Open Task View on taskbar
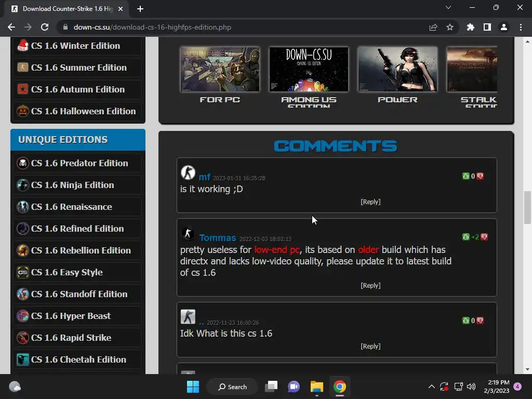 pyautogui.click(x=271, y=387)
